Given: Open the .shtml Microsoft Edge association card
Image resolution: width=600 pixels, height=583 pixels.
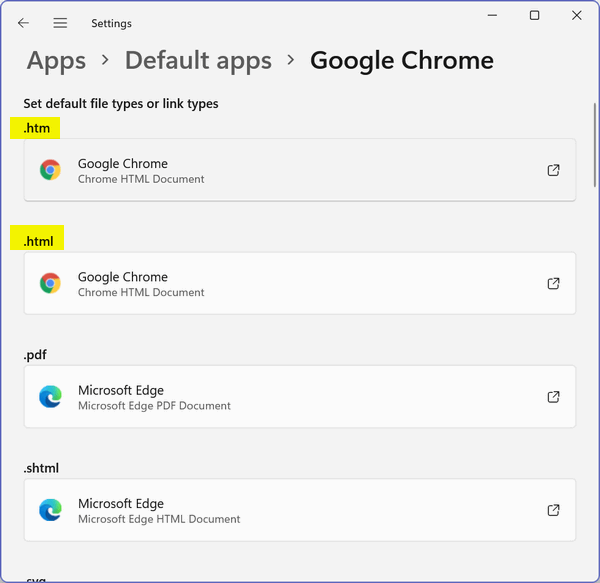Looking at the screenshot, I should pos(300,510).
